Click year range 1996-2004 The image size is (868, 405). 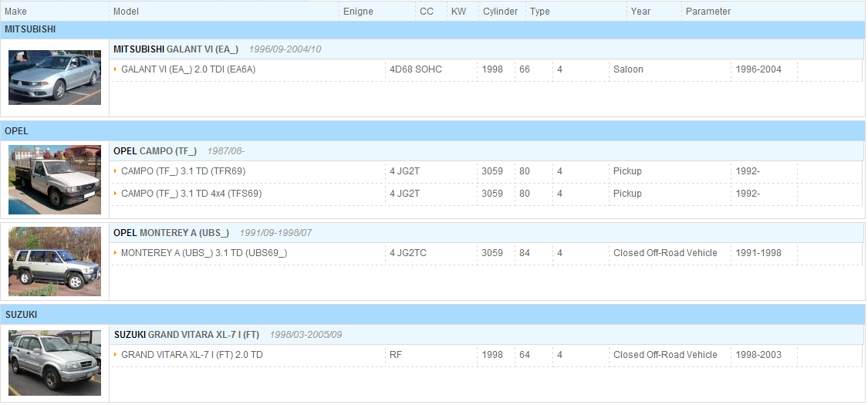coord(758,69)
